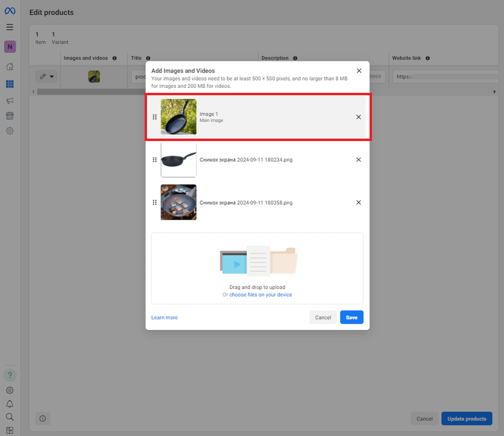Open the lower settings gear in the sidebar
The height and width of the screenshot is (436, 504).
(10, 390)
